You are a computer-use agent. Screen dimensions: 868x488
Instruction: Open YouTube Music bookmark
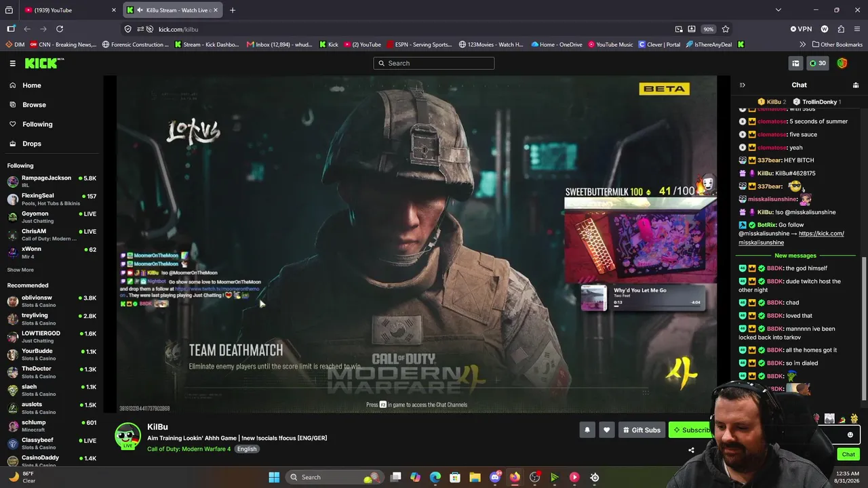click(610, 45)
